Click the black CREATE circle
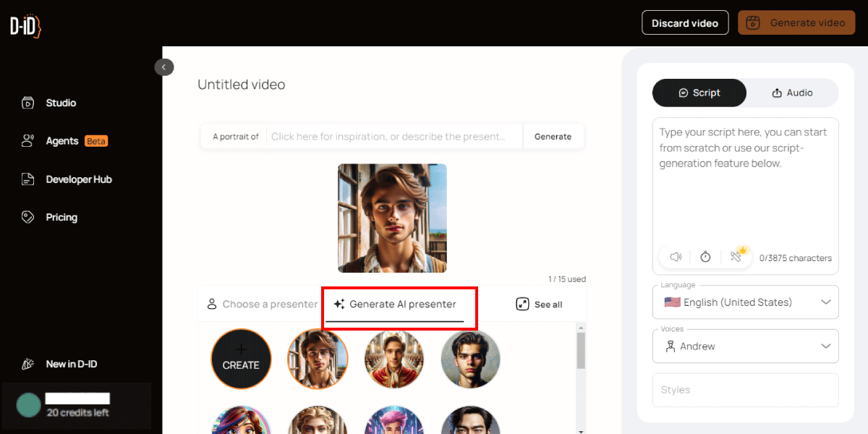The image size is (868, 434). [x=241, y=359]
